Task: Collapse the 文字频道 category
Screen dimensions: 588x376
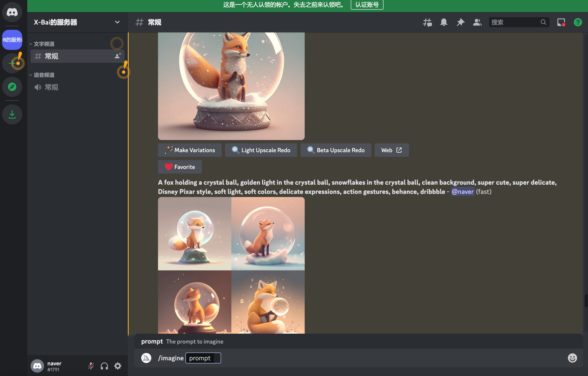Action: click(44, 44)
